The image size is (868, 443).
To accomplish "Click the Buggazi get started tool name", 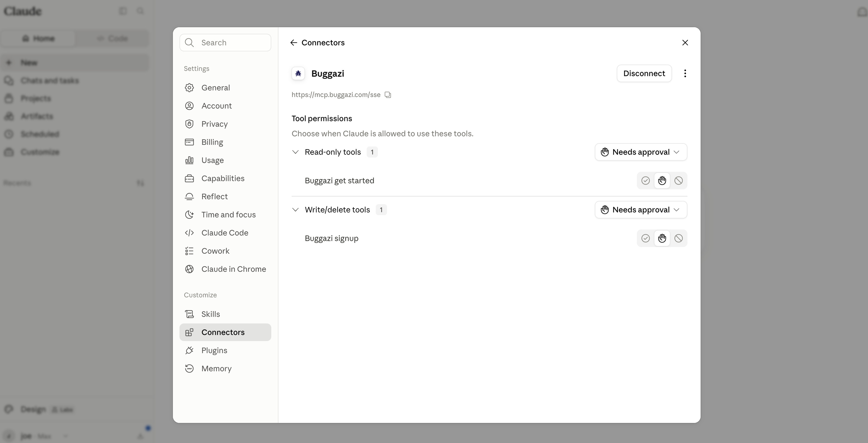I will pos(339,181).
